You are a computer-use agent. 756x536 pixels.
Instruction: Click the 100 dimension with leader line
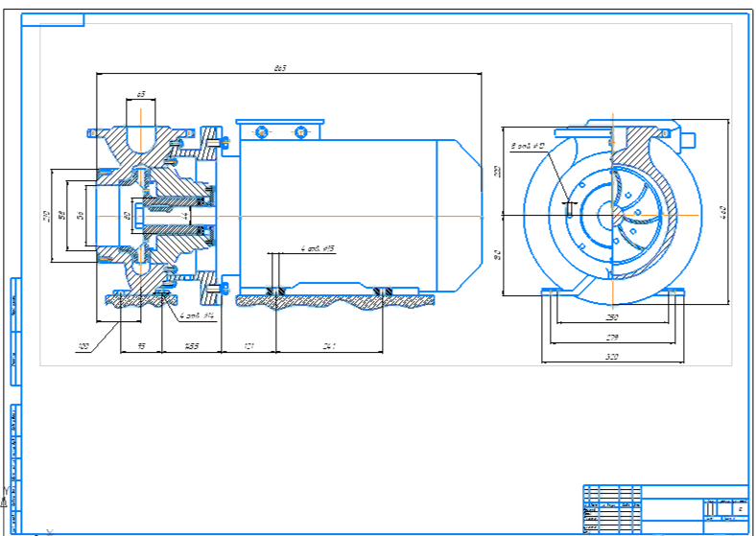click(83, 342)
